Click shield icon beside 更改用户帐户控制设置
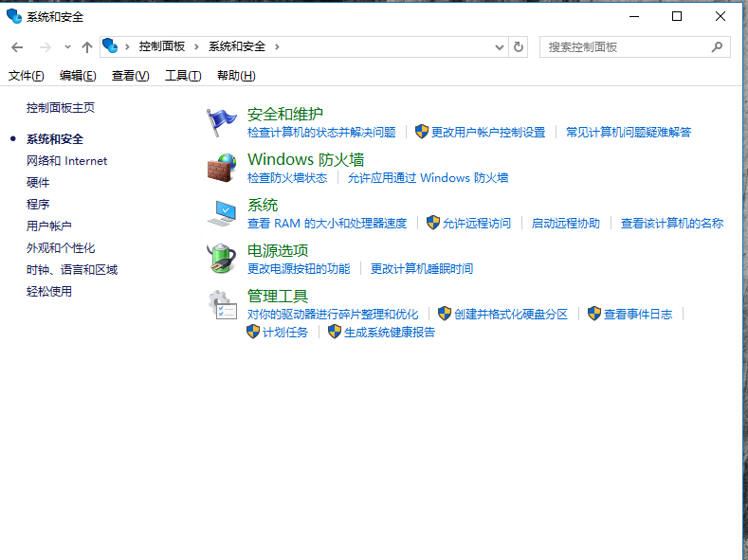The image size is (748, 560). (x=422, y=132)
